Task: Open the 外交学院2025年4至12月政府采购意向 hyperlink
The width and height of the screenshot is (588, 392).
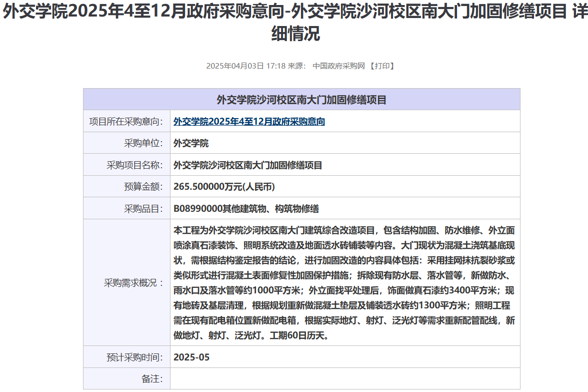Action: (249, 122)
